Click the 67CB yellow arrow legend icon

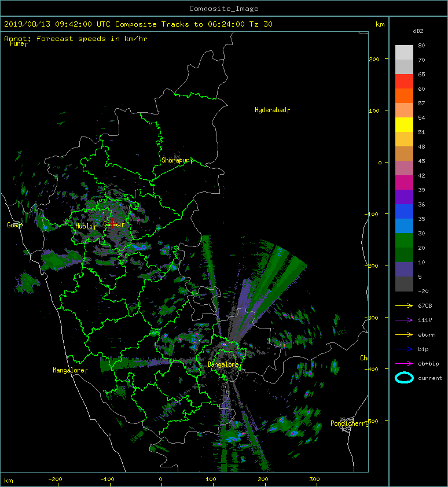(404, 305)
